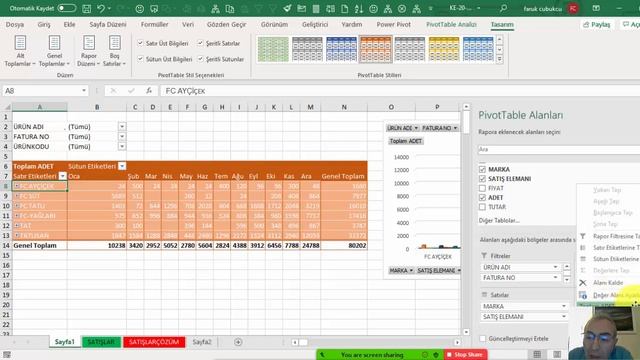Click the Ara field search box
This screenshot has height=360, width=640.
pyautogui.click(x=559, y=149)
